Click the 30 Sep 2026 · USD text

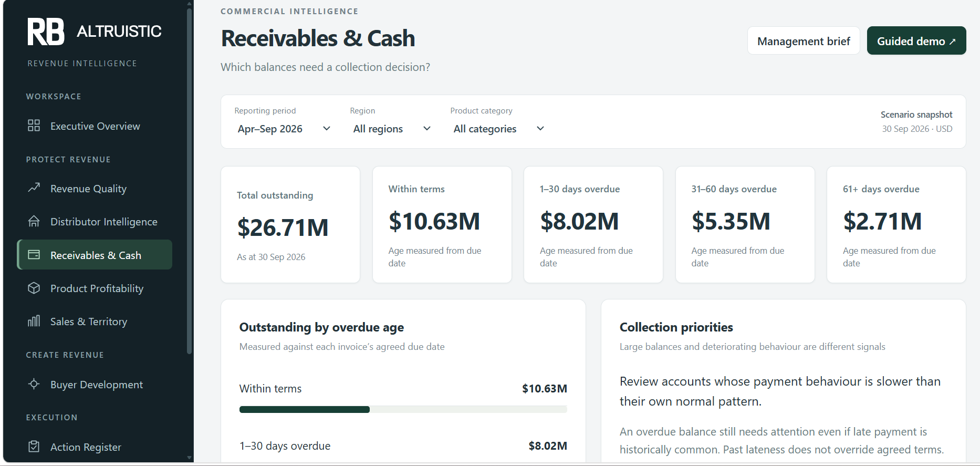point(917,129)
